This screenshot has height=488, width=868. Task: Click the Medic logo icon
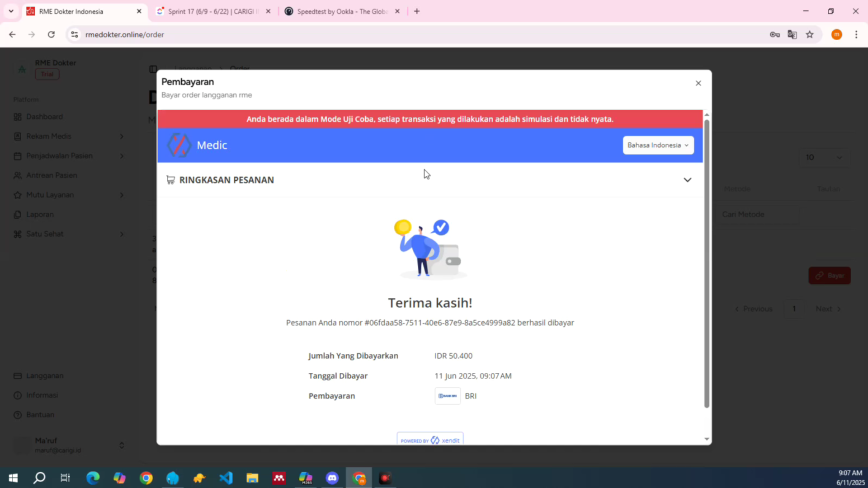click(179, 145)
